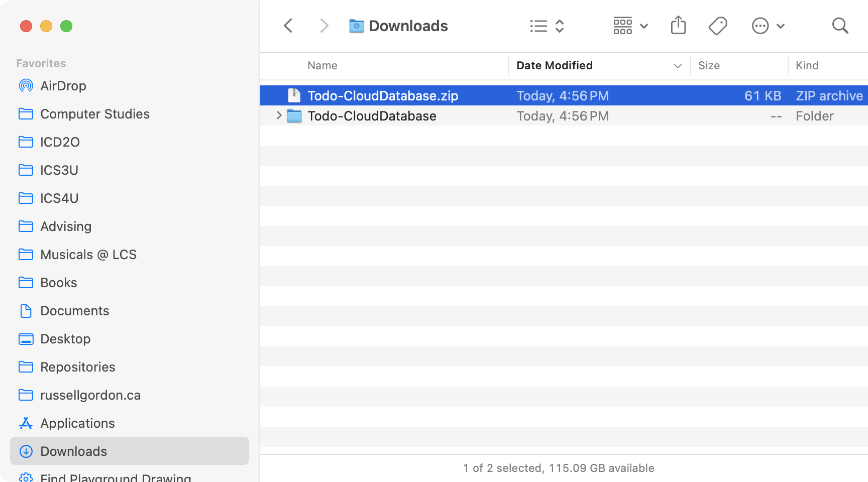
Task: Expand the Todo-CloudDatabase folder disclosure triangle
Action: click(x=279, y=115)
